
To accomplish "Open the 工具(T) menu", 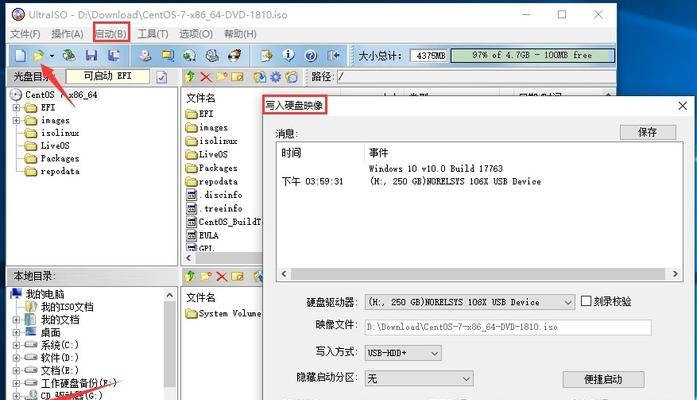I will pos(153,34).
